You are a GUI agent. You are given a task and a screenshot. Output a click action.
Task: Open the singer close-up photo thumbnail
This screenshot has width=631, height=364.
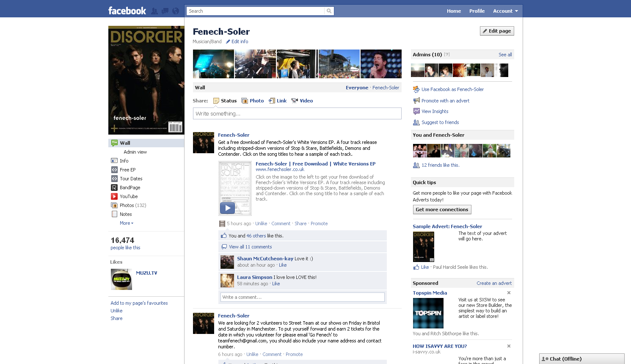[381, 64]
